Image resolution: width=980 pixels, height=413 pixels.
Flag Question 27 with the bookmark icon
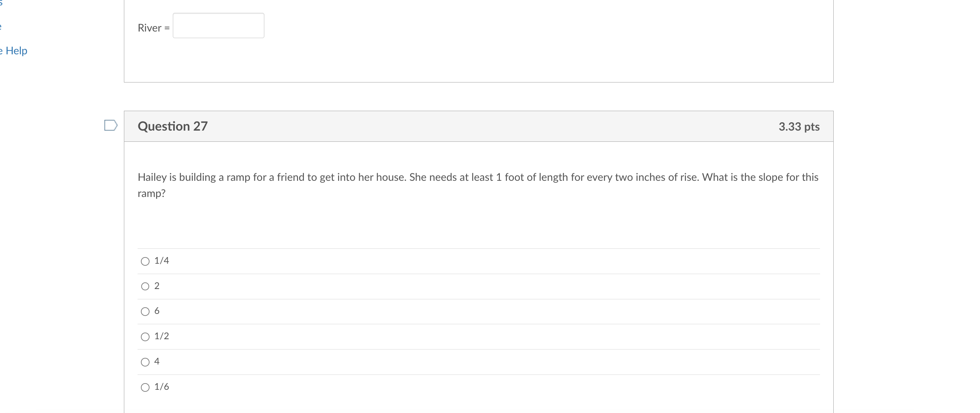pyautogui.click(x=111, y=125)
